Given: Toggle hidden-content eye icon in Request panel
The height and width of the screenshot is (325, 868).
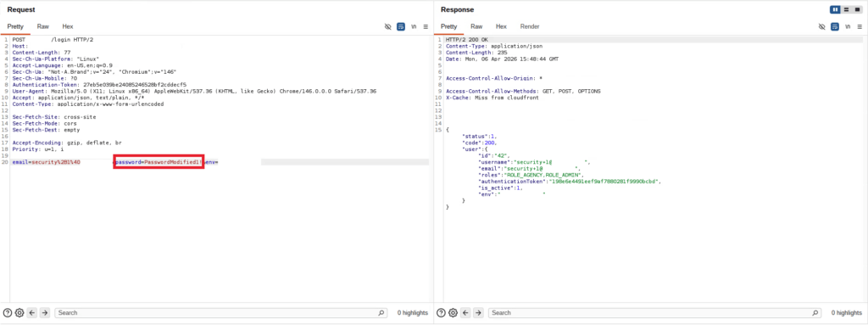Looking at the screenshot, I should coord(388,26).
